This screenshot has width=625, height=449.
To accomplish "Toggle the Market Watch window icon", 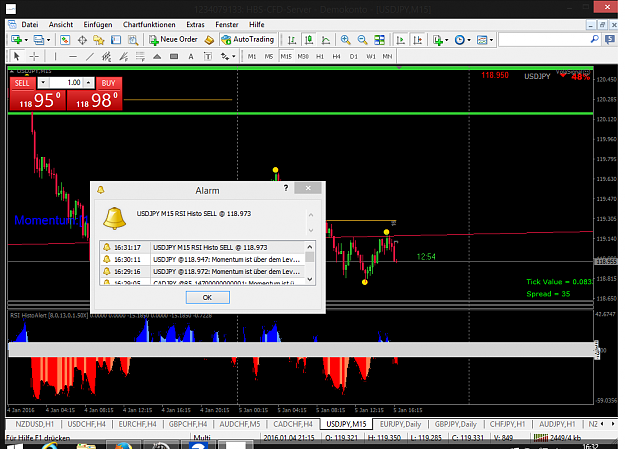I will pyautogui.click(x=65, y=40).
